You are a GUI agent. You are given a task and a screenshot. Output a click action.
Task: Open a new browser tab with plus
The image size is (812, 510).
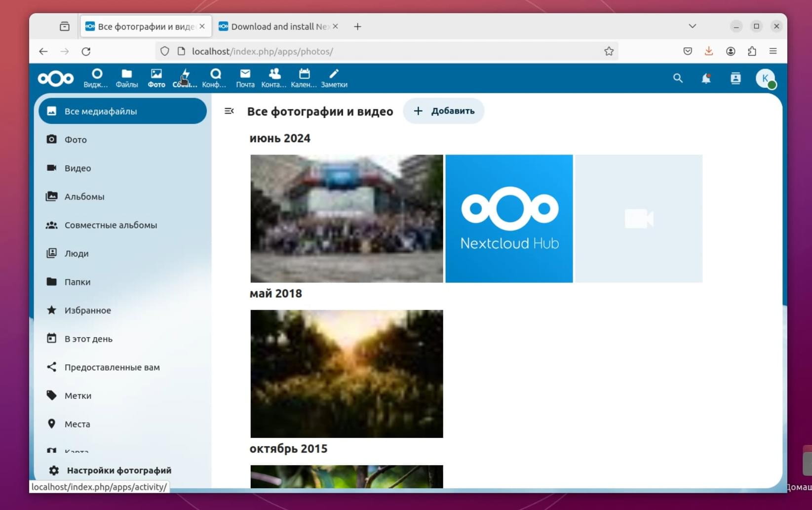coord(358,27)
